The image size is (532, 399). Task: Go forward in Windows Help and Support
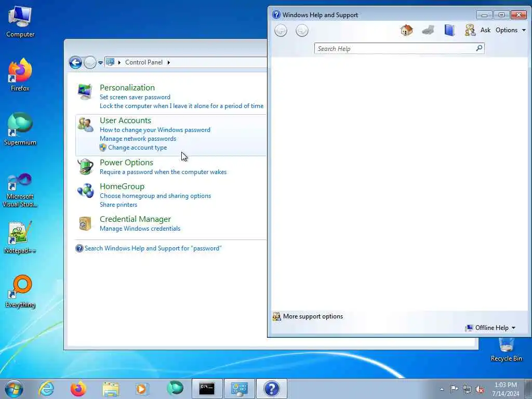click(x=302, y=31)
